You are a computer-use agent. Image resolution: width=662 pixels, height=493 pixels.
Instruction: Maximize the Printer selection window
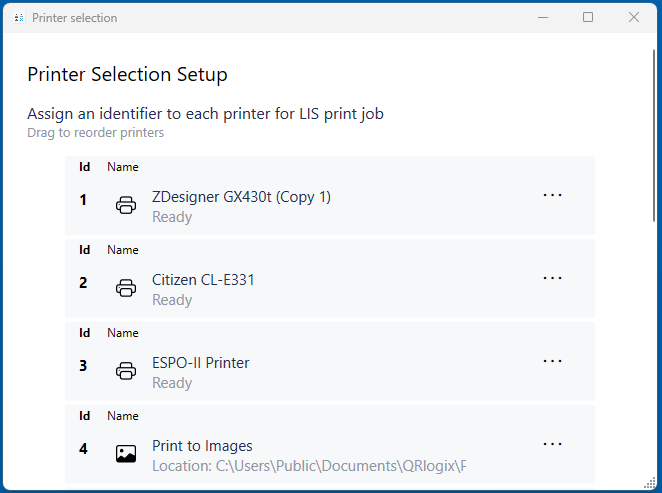click(588, 17)
